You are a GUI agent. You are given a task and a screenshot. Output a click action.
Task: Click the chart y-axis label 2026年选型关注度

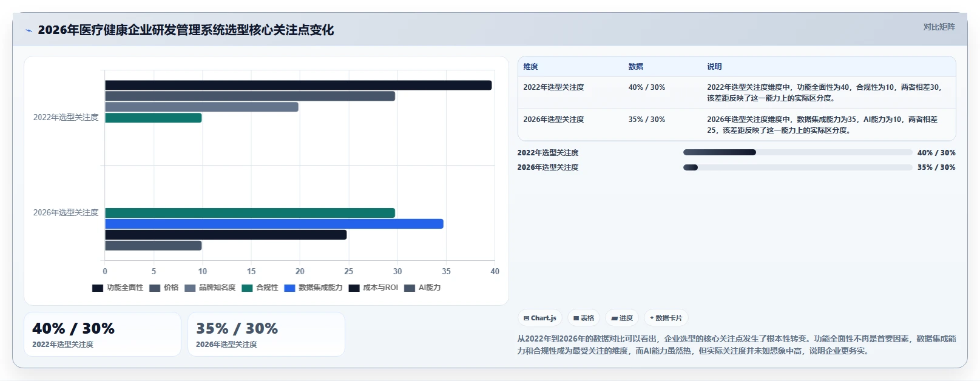66,212
